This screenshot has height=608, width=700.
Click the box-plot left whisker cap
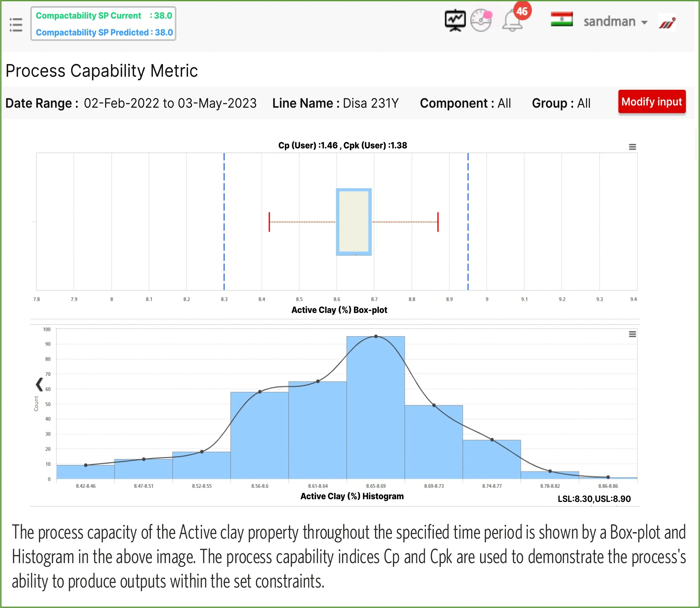269,222
